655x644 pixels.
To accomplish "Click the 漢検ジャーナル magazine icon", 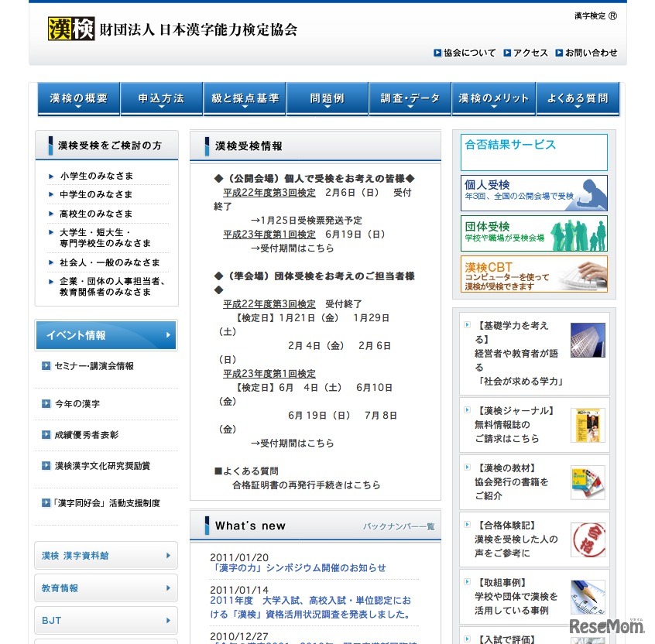I will click(x=589, y=425).
